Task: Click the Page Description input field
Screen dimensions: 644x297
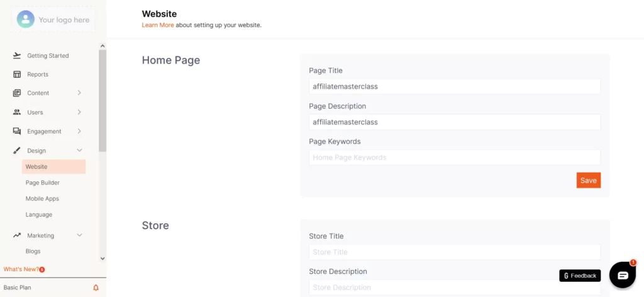Action: (455, 122)
